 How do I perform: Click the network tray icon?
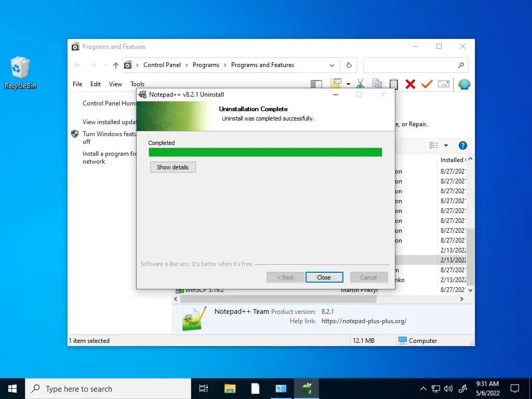(436, 389)
